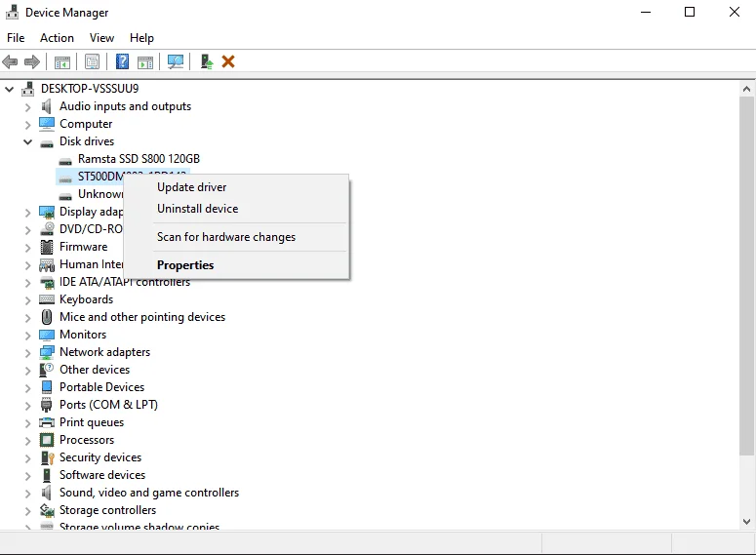
Task: Open the Help menu
Action: pyautogui.click(x=141, y=38)
